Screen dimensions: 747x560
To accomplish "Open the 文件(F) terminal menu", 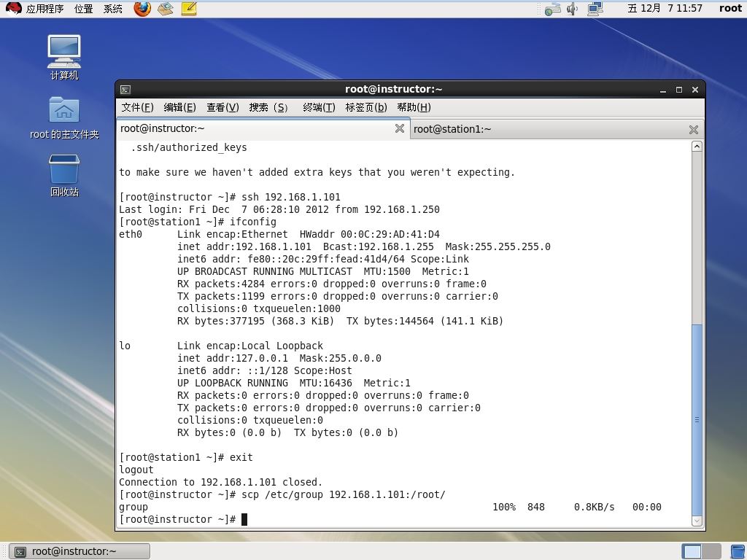I will point(137,108).
